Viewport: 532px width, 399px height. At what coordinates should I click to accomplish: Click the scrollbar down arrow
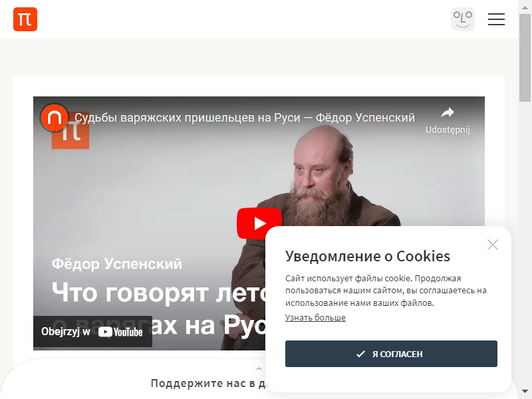click(x=525, y=392)
